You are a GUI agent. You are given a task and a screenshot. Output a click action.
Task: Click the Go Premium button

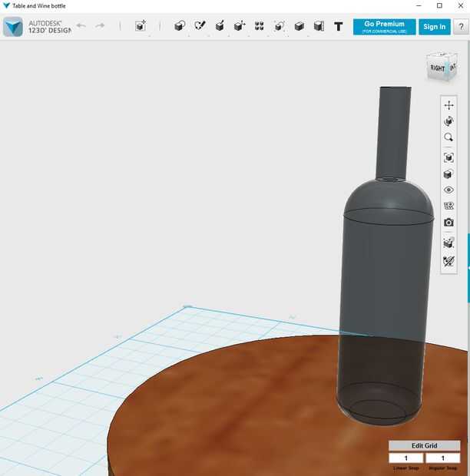coord(385,27)
